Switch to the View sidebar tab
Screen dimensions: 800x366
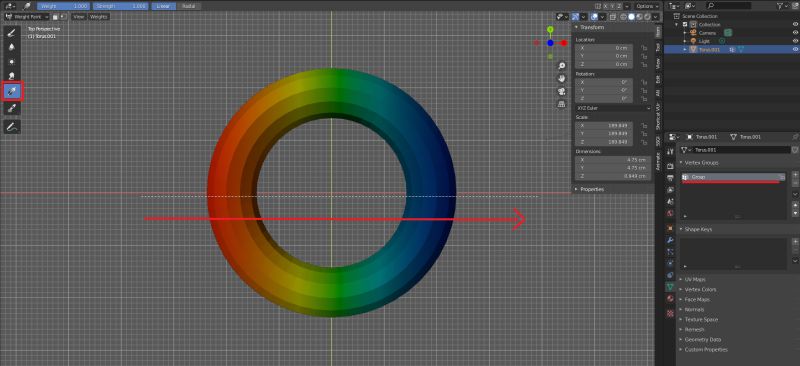tap(658, 63)
